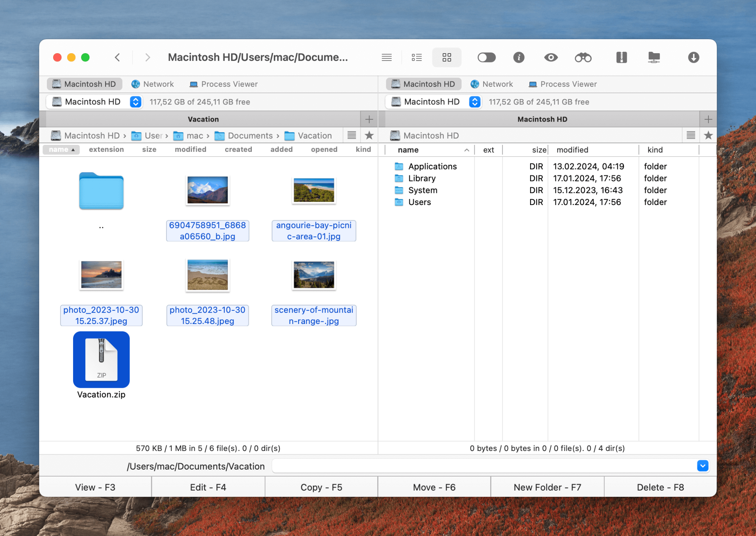Expand the command line history chevron

pyautogui.click(x=703, y=466)
